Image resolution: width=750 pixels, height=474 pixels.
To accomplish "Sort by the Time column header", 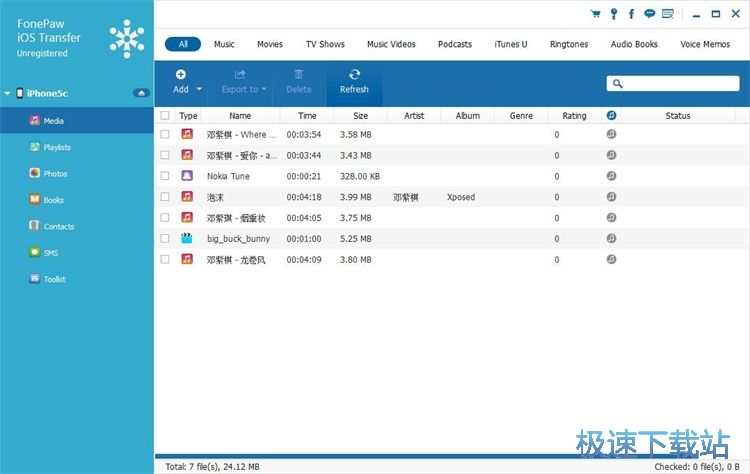I will coord(307,115).
